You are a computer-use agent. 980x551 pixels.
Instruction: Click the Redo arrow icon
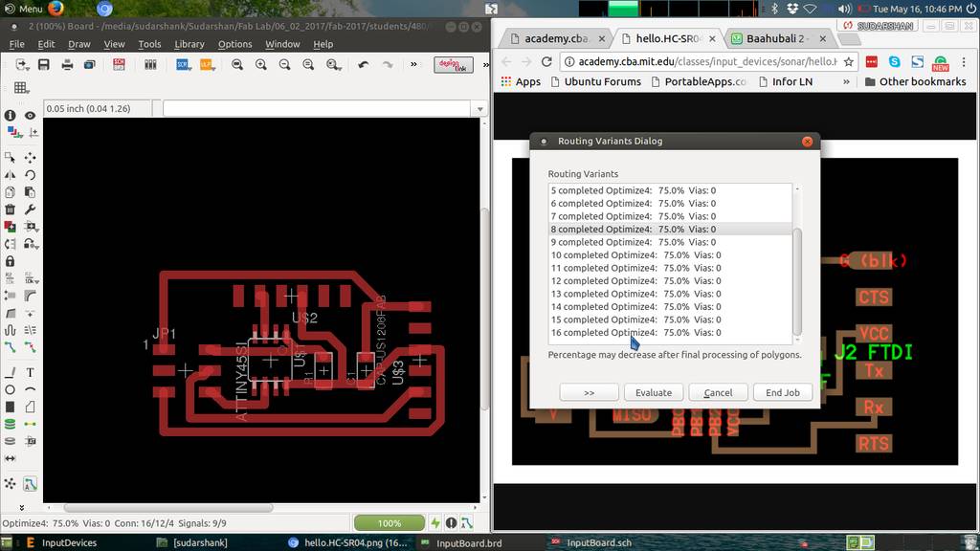tap(388, 64)
